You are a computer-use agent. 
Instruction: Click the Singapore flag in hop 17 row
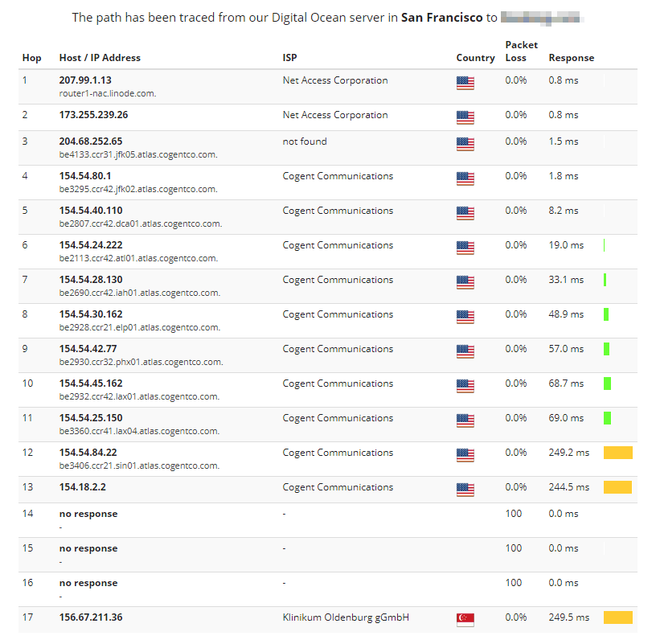click(x=465, y=619)
